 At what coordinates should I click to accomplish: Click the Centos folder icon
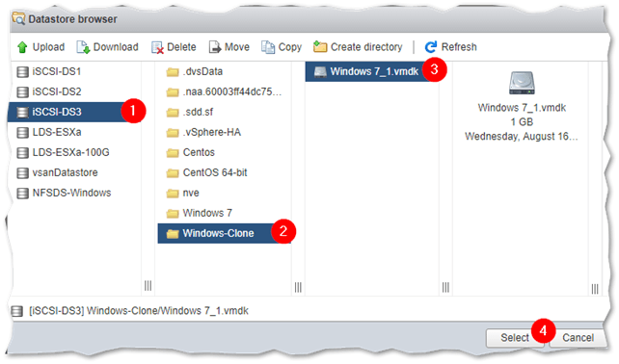point(173,153)
